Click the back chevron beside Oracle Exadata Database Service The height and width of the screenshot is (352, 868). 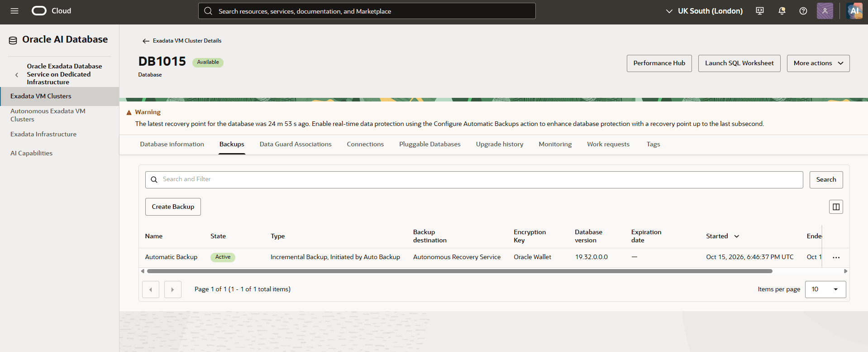click(x=17, y=75)
